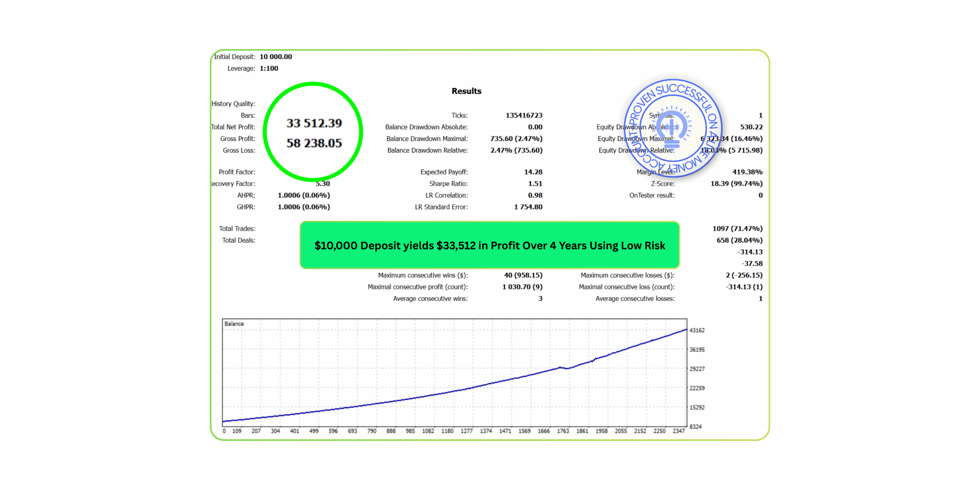Click the Gross Profit value 58 238.05
The image size is (980, 490).
coord(314,143)
